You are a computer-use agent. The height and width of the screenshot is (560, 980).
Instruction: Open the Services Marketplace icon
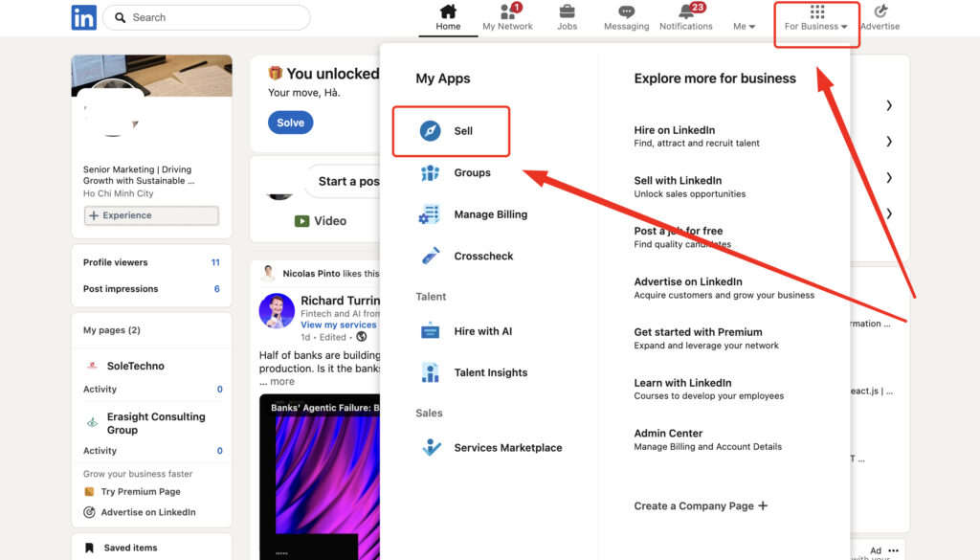(x=431, y=447)
